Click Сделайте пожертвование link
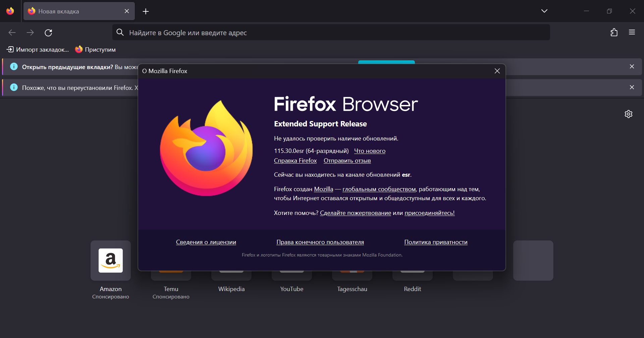 point(356,213)
